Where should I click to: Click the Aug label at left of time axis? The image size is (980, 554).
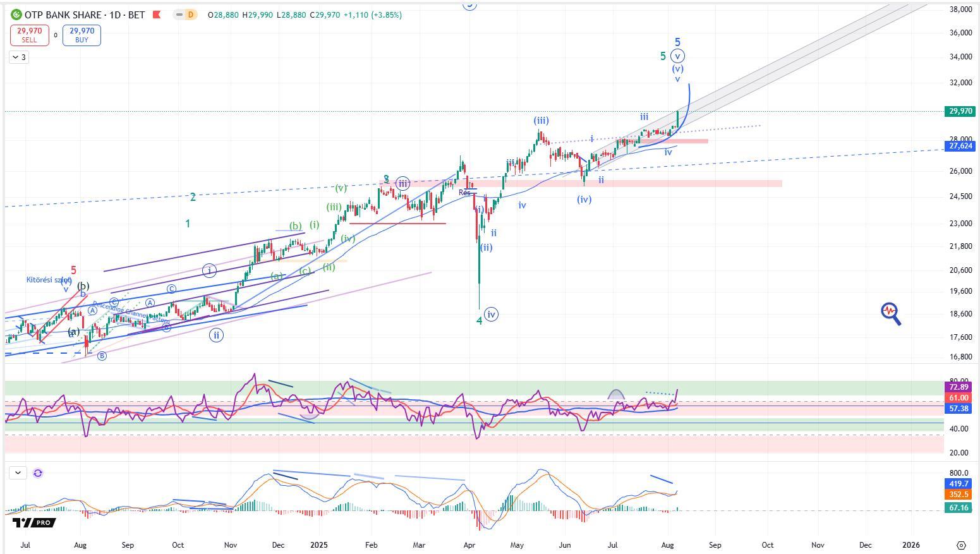click(x=80, y=545)
